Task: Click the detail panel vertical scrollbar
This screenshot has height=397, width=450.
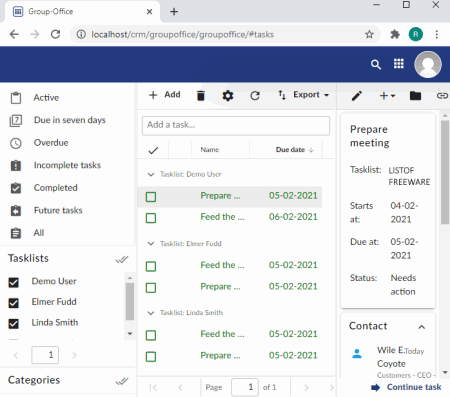Action: click(x=445, y=172)
